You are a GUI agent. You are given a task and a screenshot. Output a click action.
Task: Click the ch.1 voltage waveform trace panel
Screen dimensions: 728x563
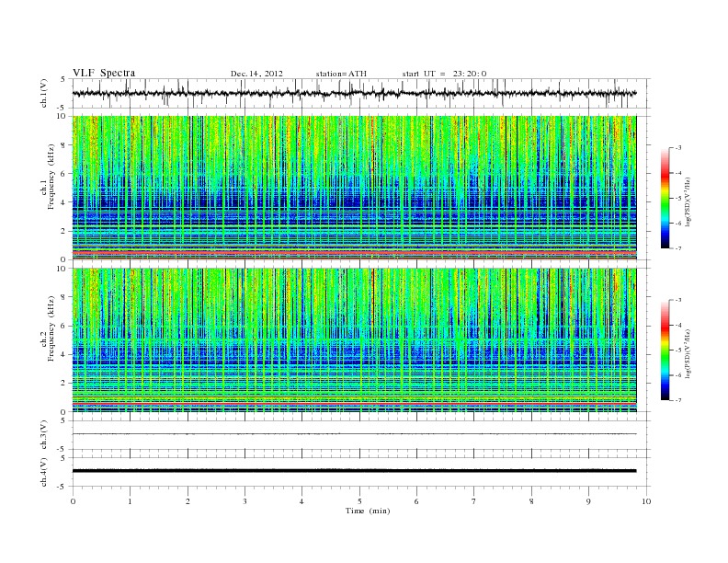tap(361, 93)
